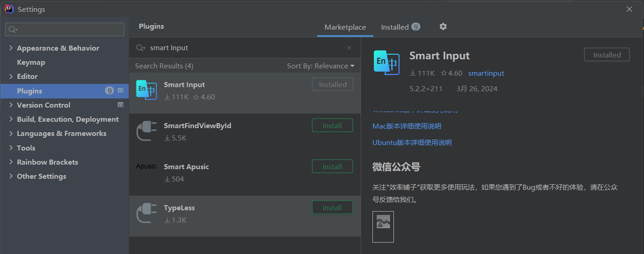Focus the settings search field
This screenshot has height=254, width=644.
coord(64,29)
